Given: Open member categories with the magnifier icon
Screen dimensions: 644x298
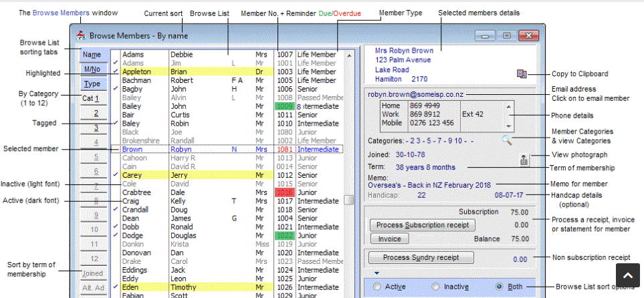Looking at the screenshot, I should (x=508, y=140).
